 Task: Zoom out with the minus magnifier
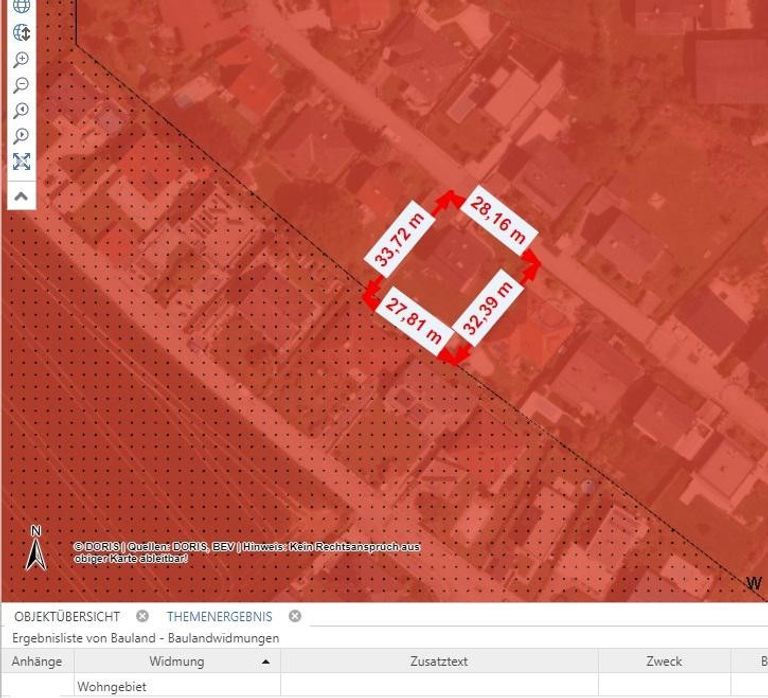[x=21, y=85]
